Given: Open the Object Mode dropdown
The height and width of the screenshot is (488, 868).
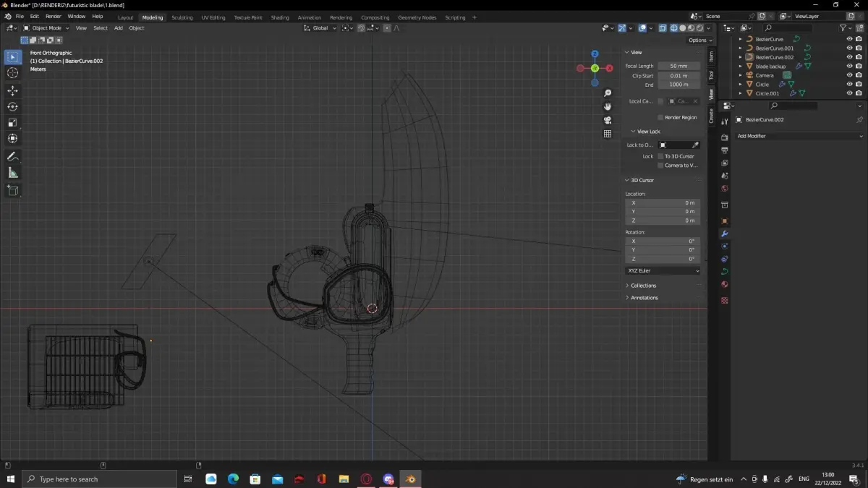Looking at the screenshot, I should tap(47, 28).
